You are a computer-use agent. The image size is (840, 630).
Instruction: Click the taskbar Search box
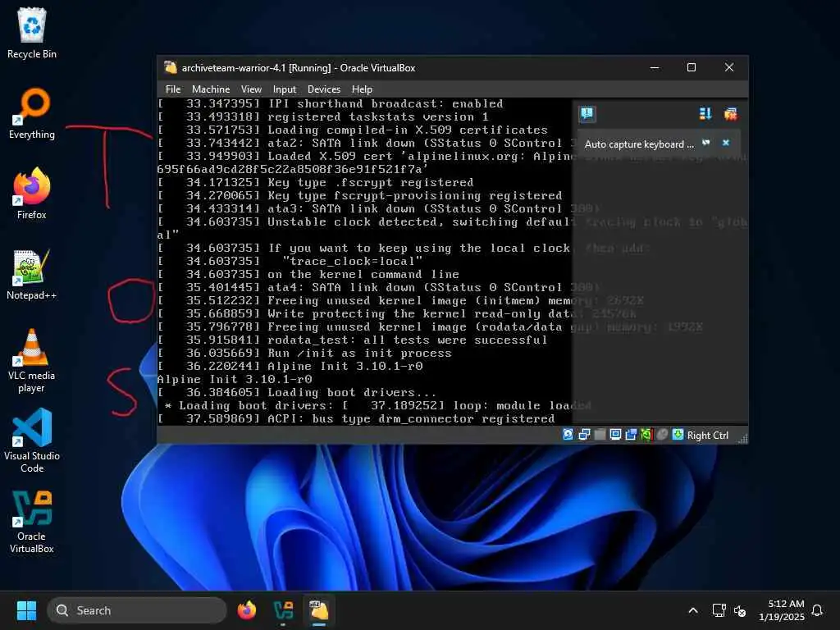[137, 610]
